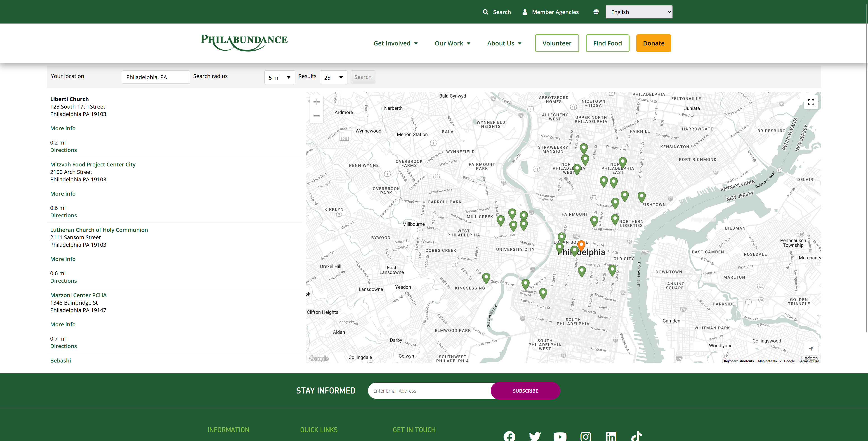Open the LinkedIn icon in footer
Viewport: 868px width, 441px height.
(x=611, y=436)
